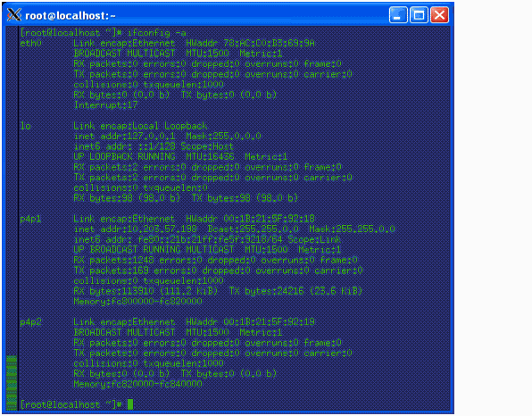Click the p4p1 inet addr 10.203.57.198
The image size is (532, 416).
(x=135, y=229)
